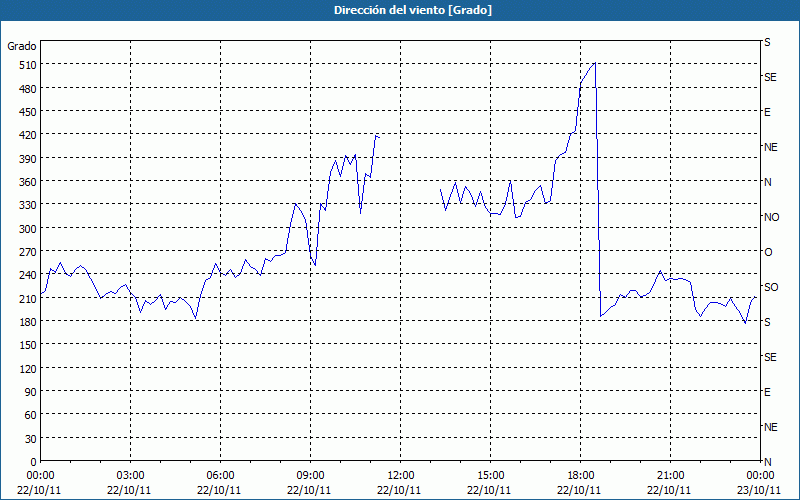Click the 300 degree axis label
Screen dimensions: 800x500
[x=28, y=229]
